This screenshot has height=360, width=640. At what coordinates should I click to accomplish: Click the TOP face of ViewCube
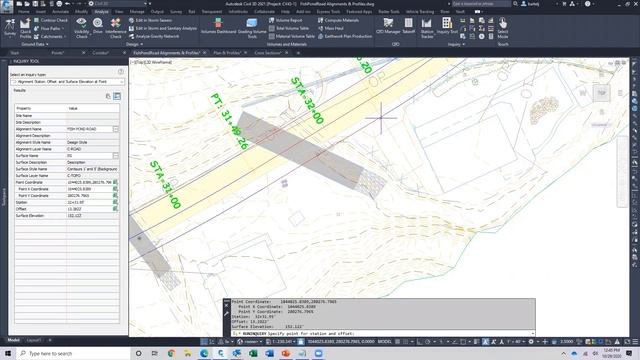pos(602,93)
